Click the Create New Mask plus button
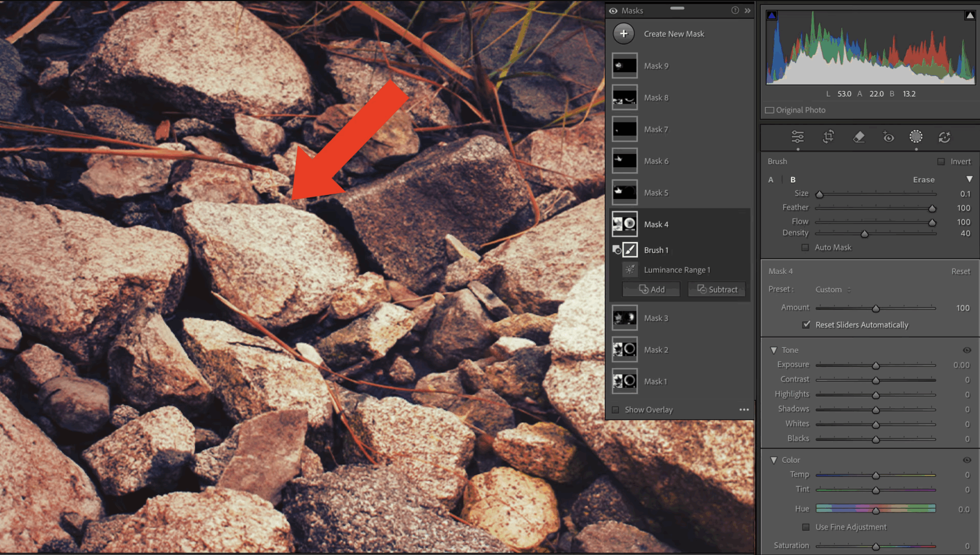The image size is (980, 555). (624, 34)
